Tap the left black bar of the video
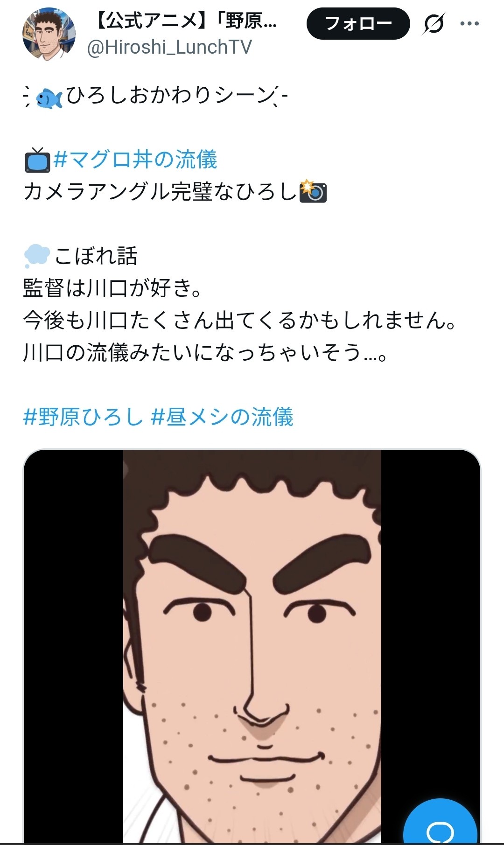This screenshot has width=504, height=845. (73, 646)
